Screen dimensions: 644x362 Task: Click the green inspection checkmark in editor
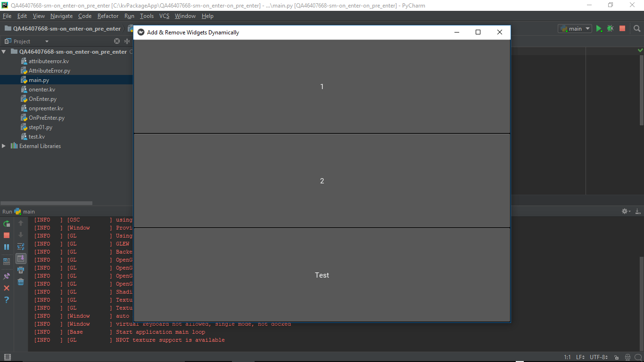click(x=640, y=50)
